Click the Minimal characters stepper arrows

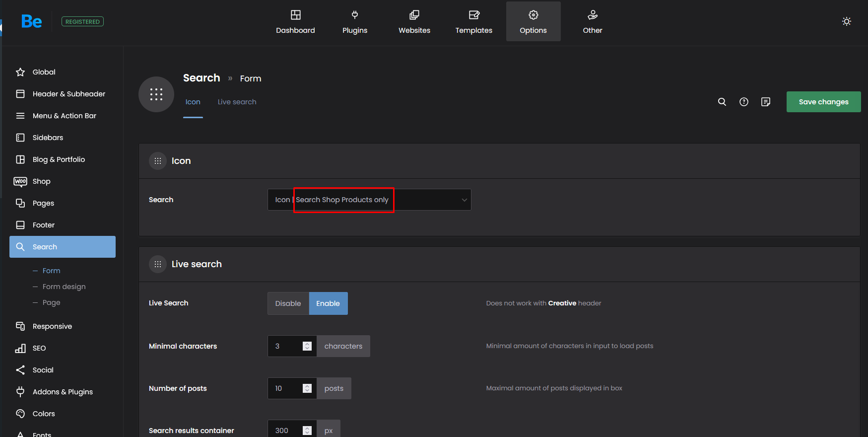coord(307,346)
